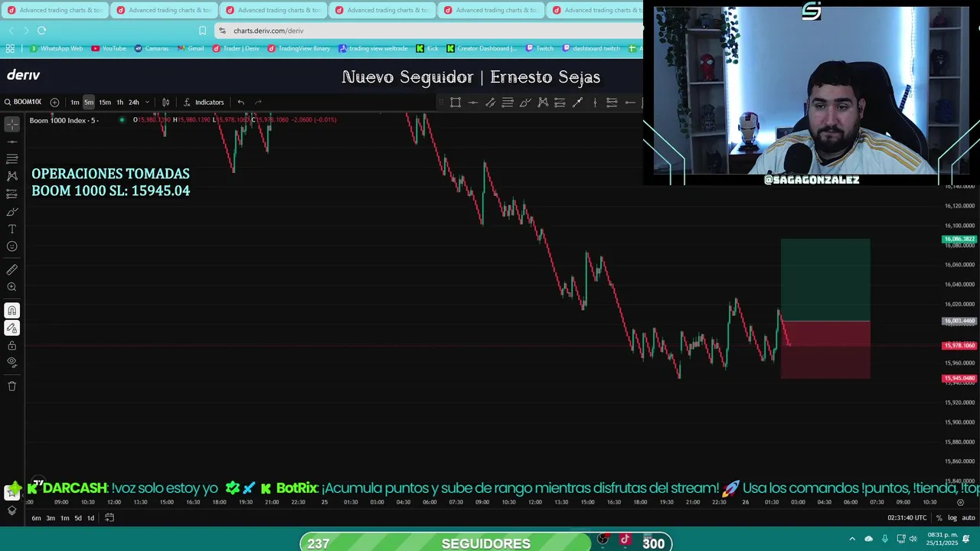Open YouTube bookmark
Image resolution: width=980 pixels, height=551 pixels.
[109, 48]
